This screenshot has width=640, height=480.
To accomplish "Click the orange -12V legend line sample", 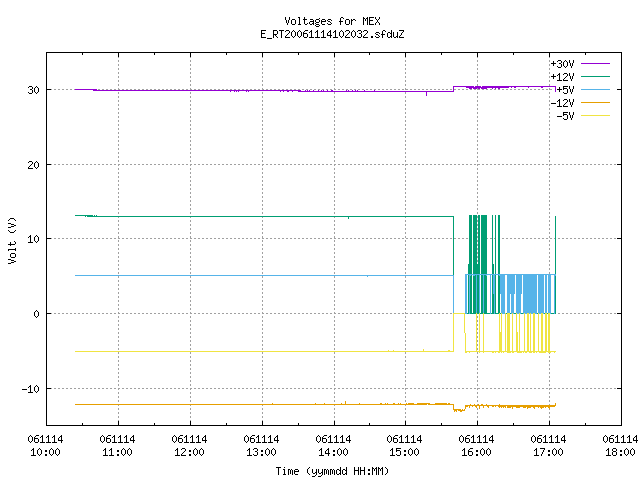I will point(595,102).
